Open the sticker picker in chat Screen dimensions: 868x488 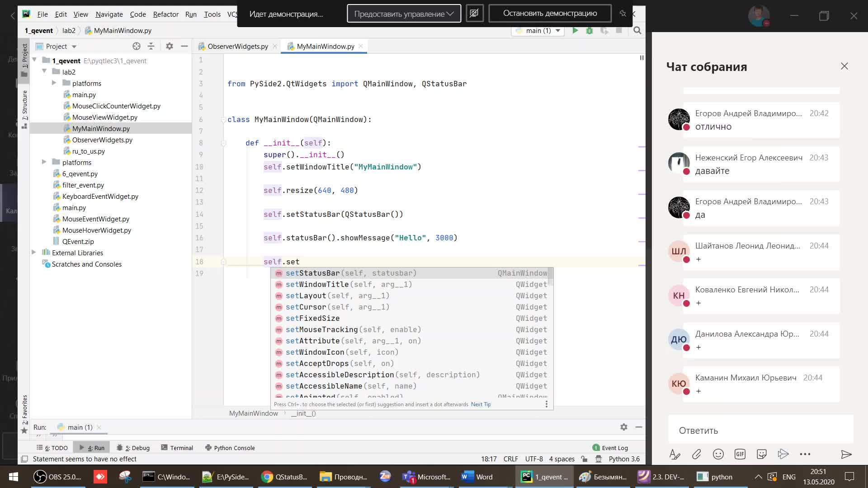coord(761,454)
